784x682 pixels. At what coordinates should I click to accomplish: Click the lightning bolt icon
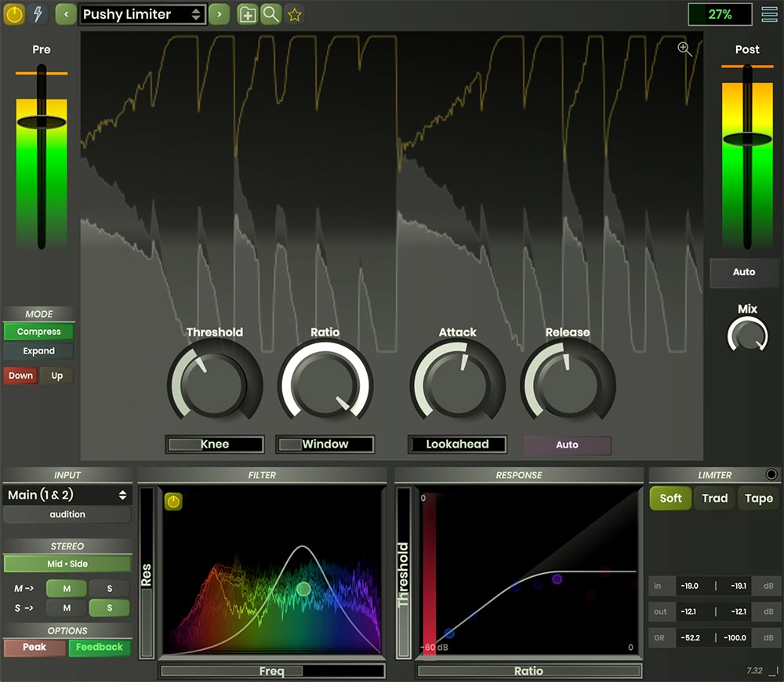coord(38,14)
